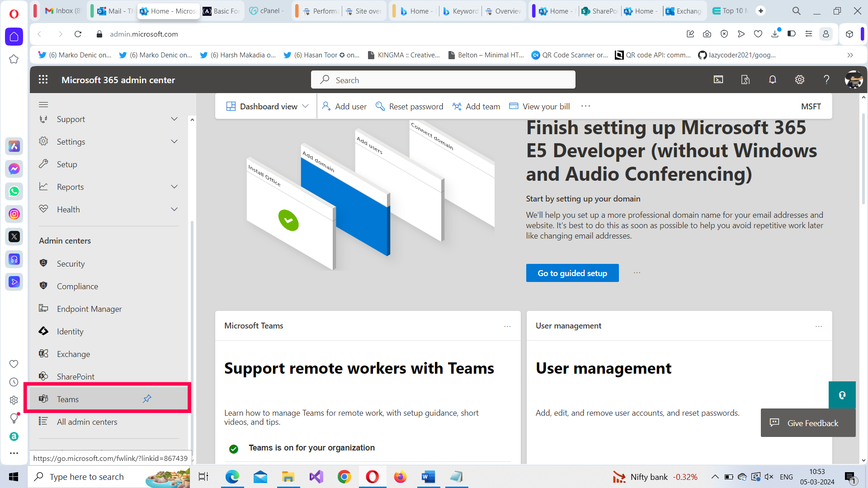Open WhatsApp from the Opera sidebar
The image size is (868, 488).
[x=14, y=191]
